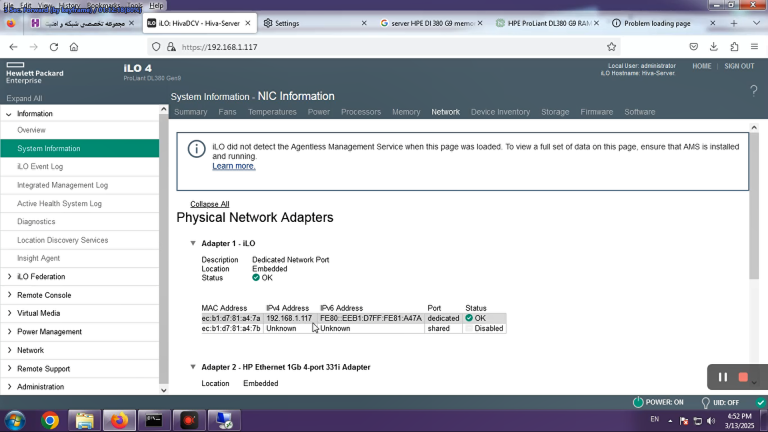Close the Problem loading page tab

(x=713, y=23)
